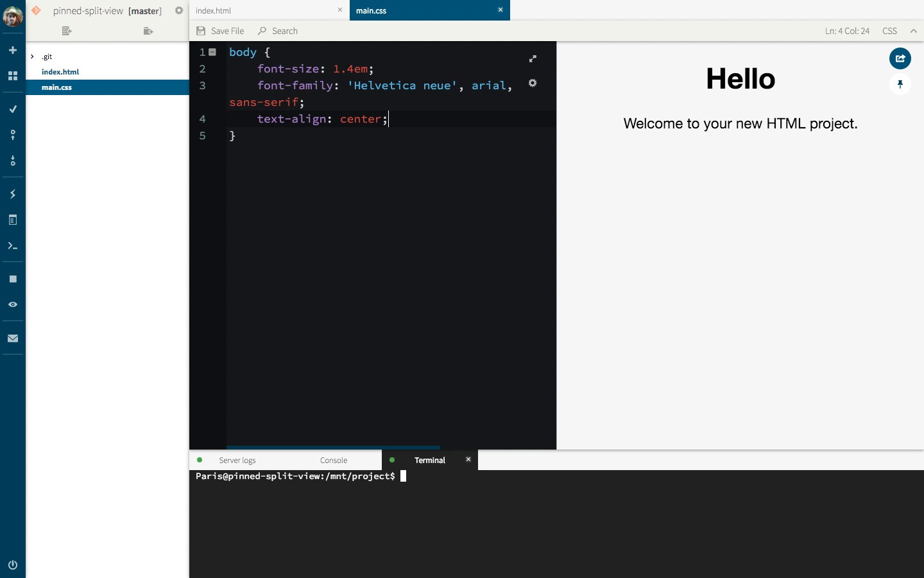Click the power icon at sidebar bottom
The image size is (924, 578).
click(x=13, y=565)
